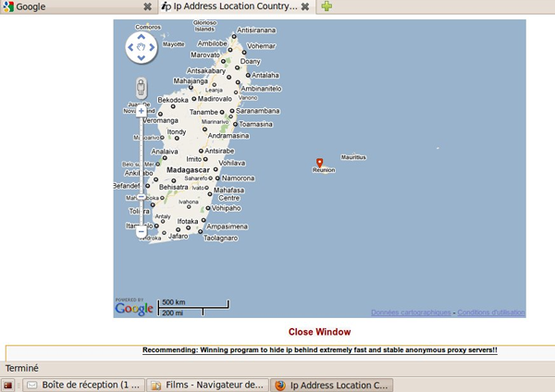Click the Antalaha city label
The image size is (555, 392).
click(265, 75)
